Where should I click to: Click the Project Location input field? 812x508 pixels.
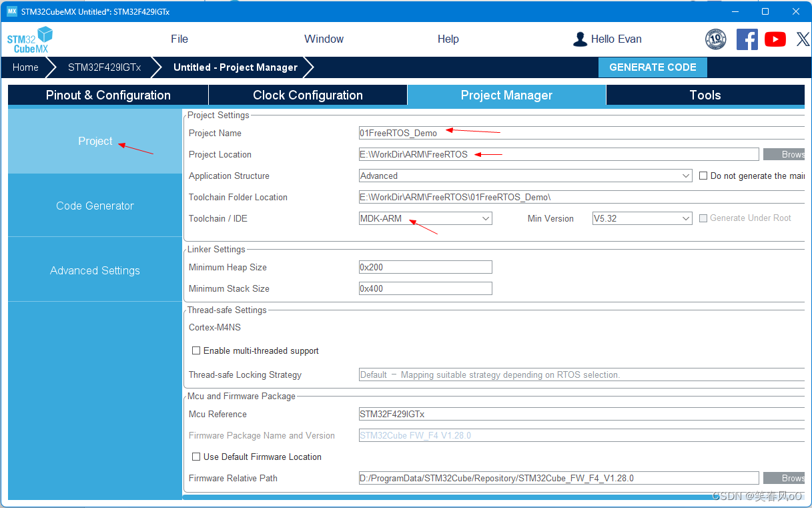(559, 154)
